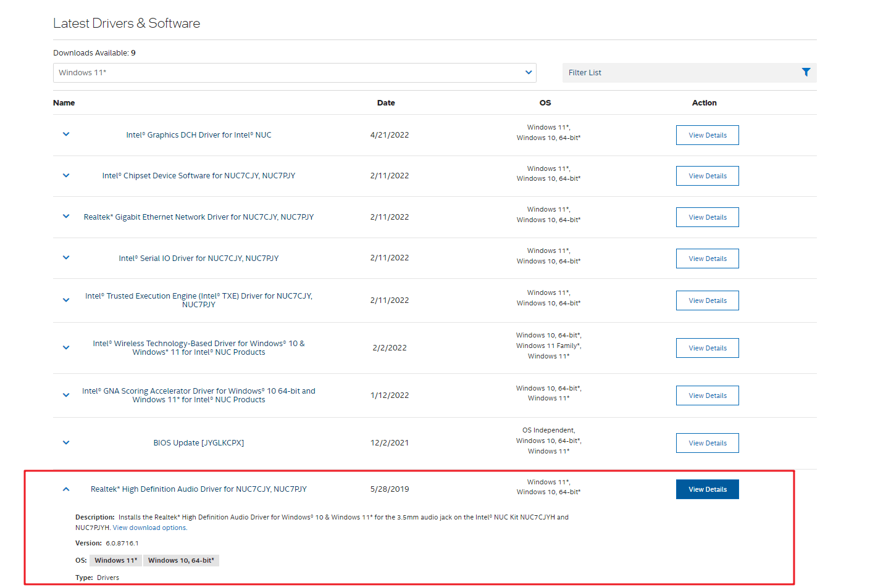Viewport: 870px width, 588px height.
Task: View Details for Intel Chipset Device Software
Action: click(x=708, y=176)
